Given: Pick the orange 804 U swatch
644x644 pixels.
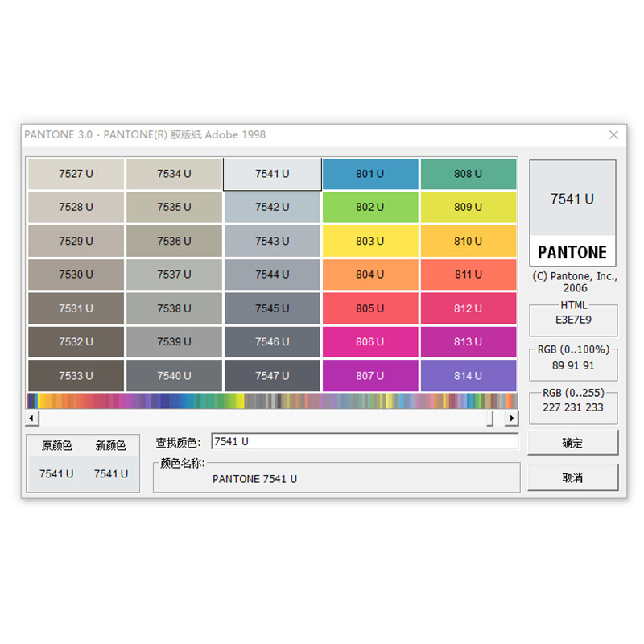Looking at the screenshot, I should click(370, 275).
